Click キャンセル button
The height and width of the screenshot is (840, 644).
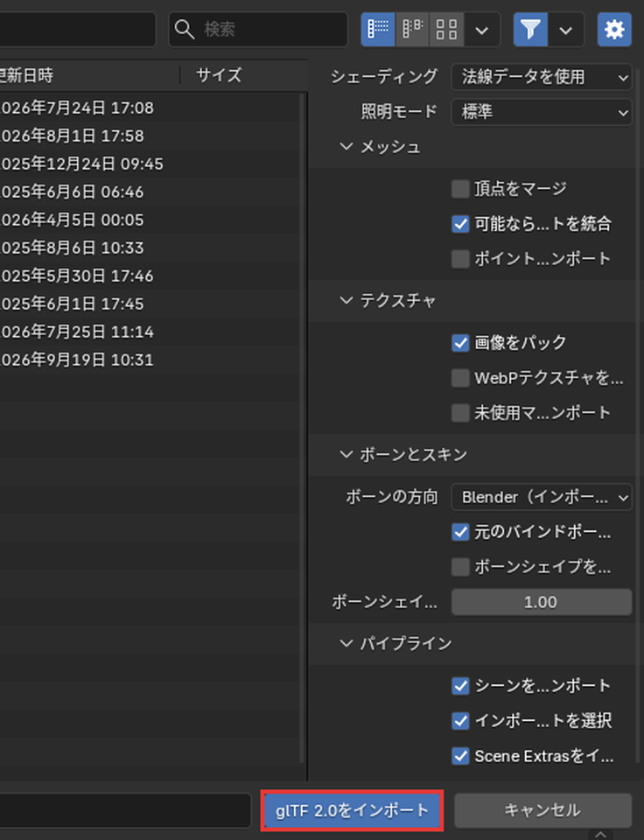tap(542, 810)
